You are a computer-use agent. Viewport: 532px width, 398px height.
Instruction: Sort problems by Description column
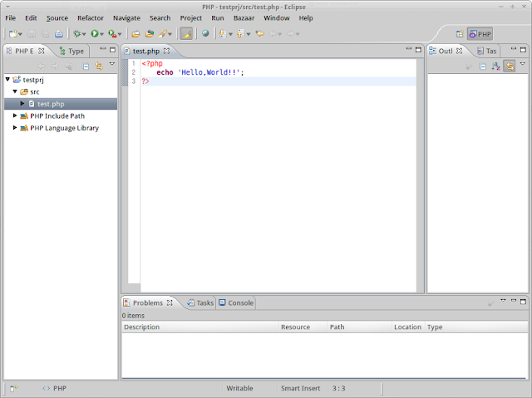(200, 327)
